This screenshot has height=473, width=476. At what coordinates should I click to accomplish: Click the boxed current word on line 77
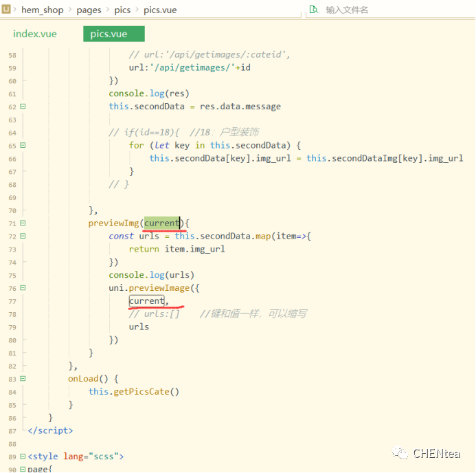[x=146, y=301]
